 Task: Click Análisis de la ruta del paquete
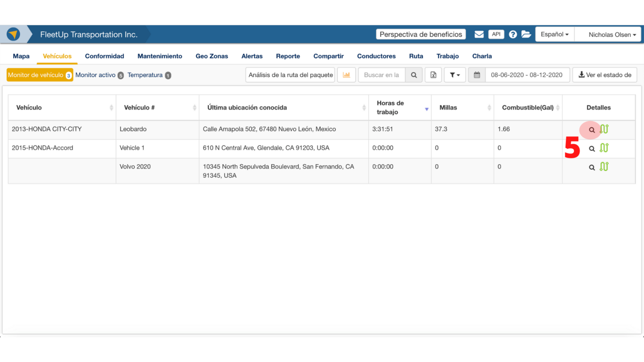coord(290,75)
